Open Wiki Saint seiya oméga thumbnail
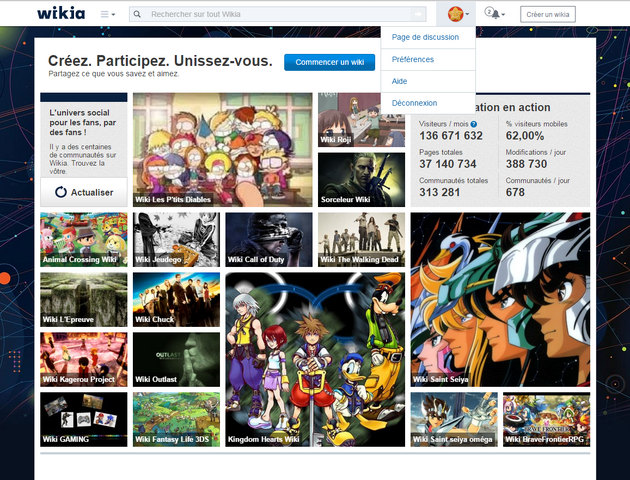630x480 pixels. click(454, 419)
